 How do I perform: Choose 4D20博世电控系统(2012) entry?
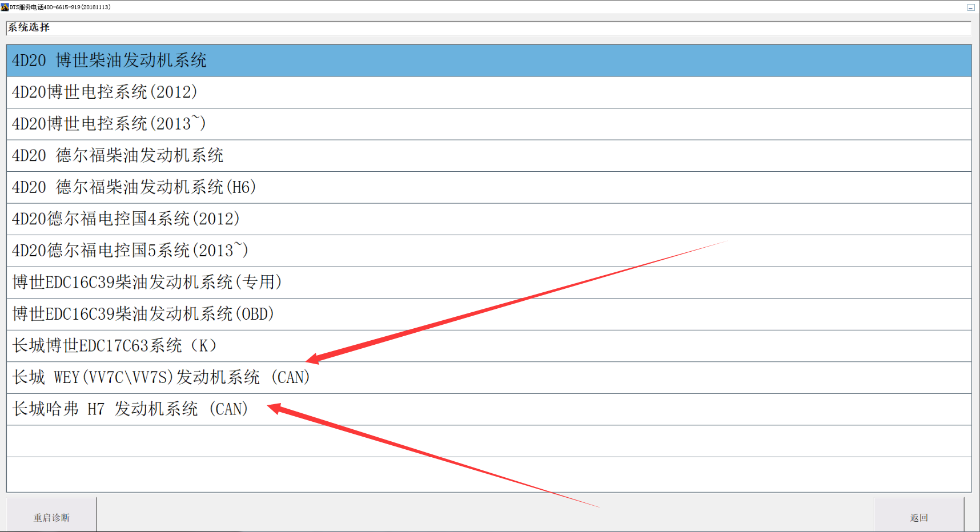[x=489, y=92]
